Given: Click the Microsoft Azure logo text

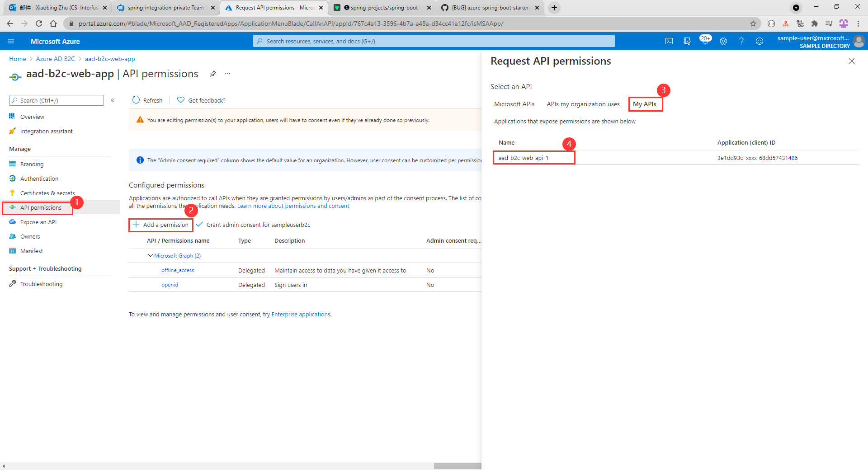Looking at the screenshot, I should 55,41.
